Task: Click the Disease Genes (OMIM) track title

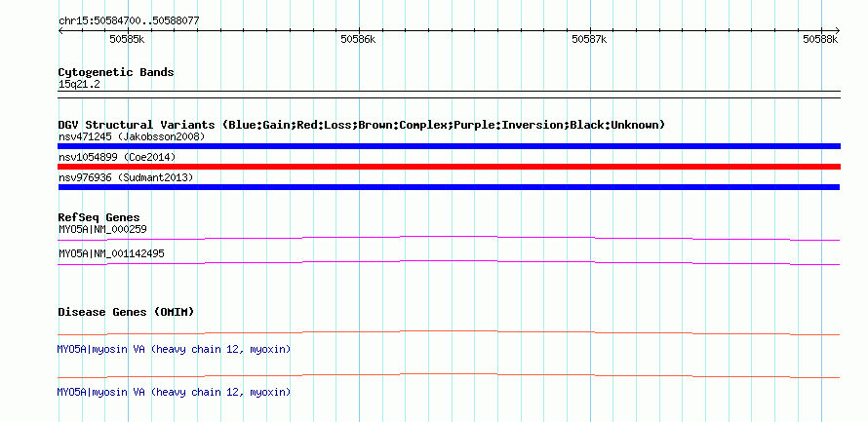Action: pyautogui.click(x=126, y=312)
